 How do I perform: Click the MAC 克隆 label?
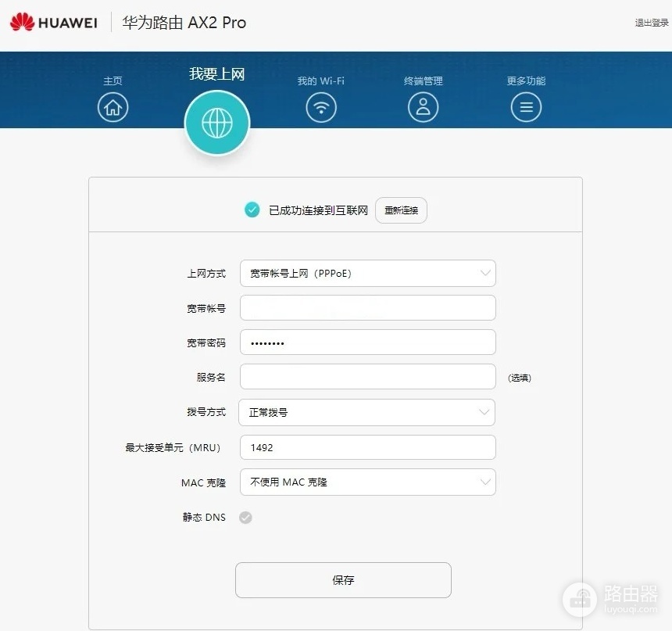[204, 482]
